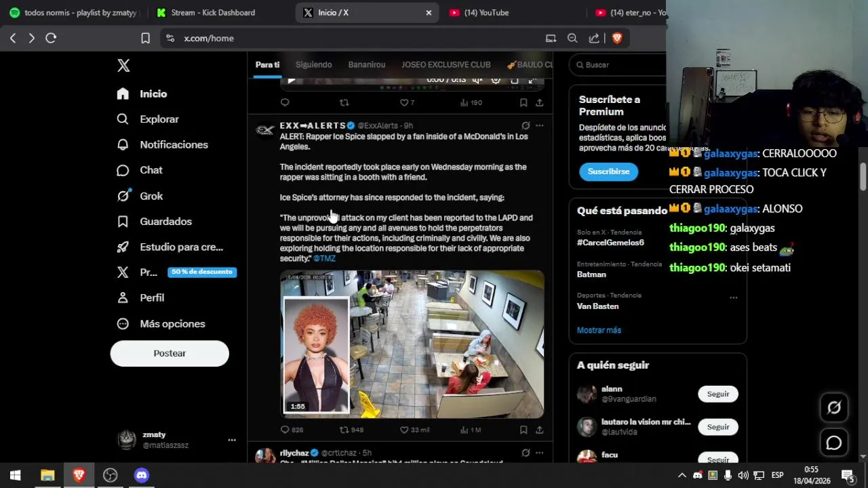868x488 pixels.
Task: Expand trends with Mostrar más
Action: click(599, 330)
